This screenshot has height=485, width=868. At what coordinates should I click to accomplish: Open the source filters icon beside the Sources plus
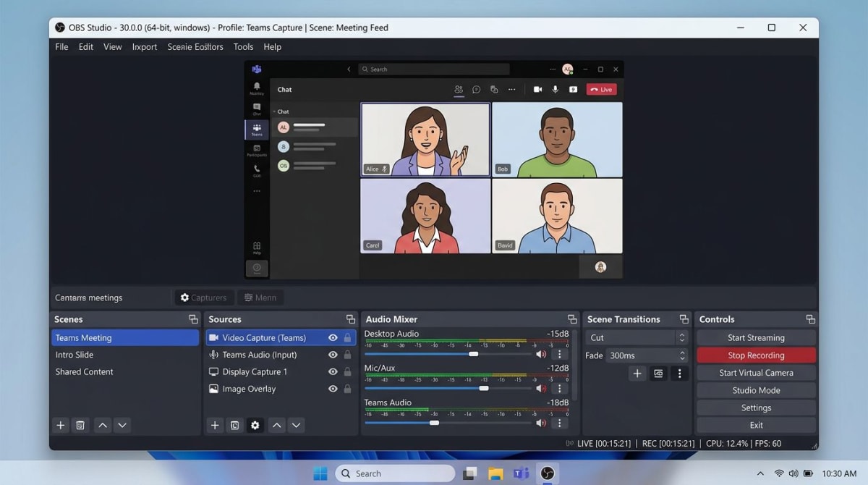pyautogui.click(x=235, y=426)
